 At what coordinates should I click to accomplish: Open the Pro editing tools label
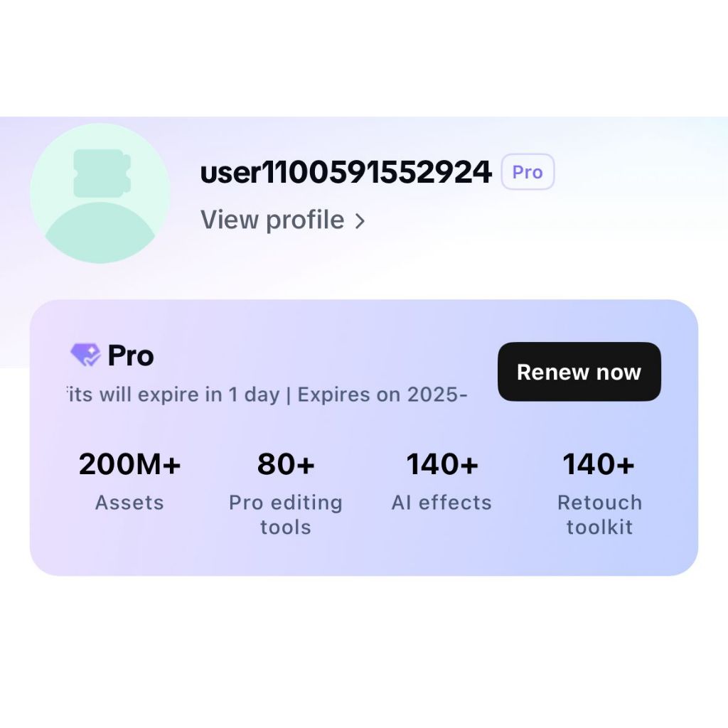[x=286, y=515]
